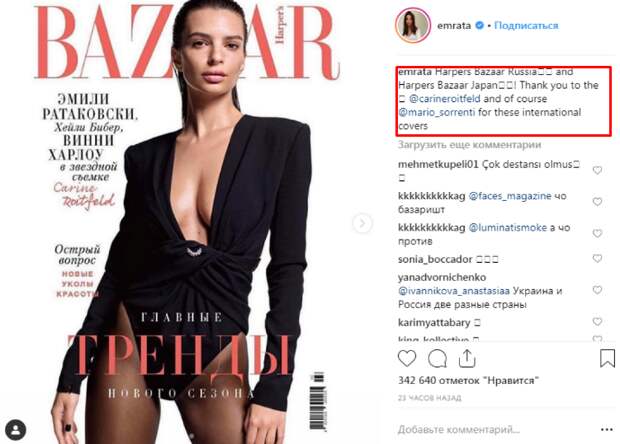Open @luminatismoke mention in comment
The width and height of the screenshot is (620, 444).
click(508, 228)
